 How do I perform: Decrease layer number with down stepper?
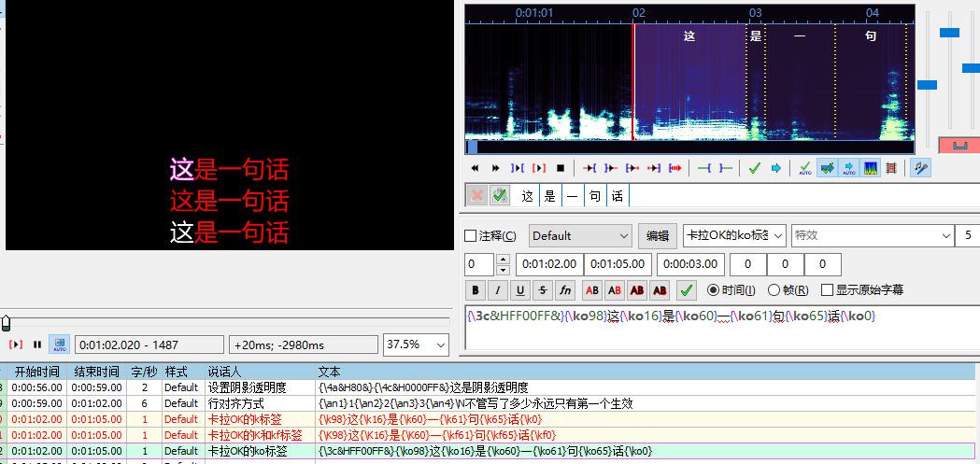tap(503, 270)
